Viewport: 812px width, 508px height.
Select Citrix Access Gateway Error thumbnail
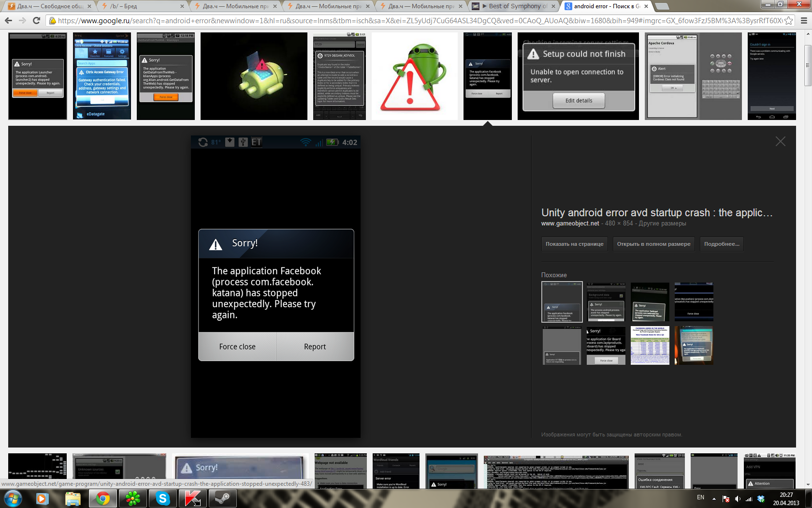coord(102,76)
